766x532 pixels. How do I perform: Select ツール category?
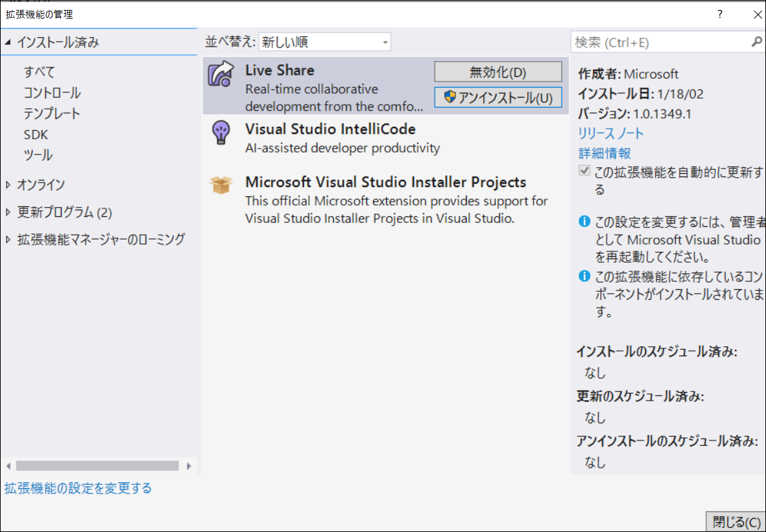coord(38,155)
